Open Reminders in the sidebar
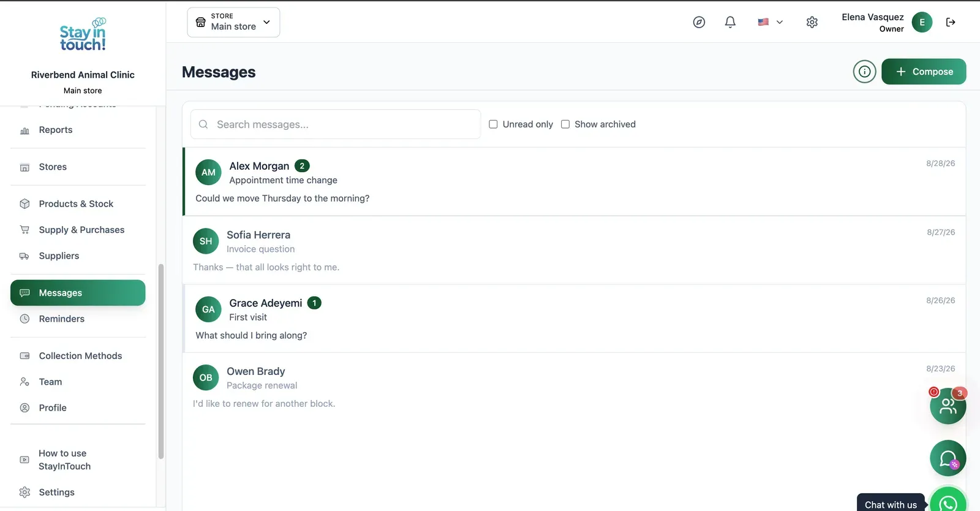The height and width of the screenshot is (511, 980). pyautogui.click(x=78, y=319)
